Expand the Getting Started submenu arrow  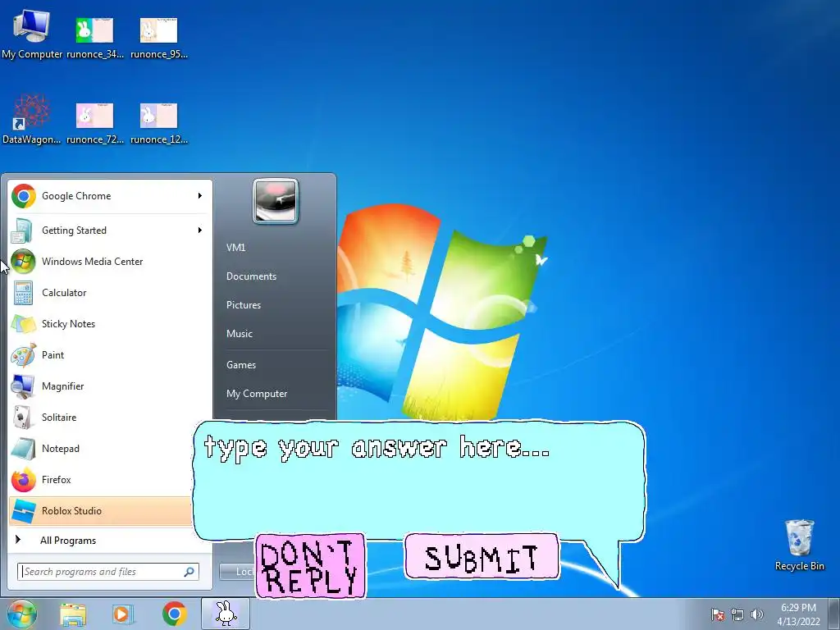200,231
